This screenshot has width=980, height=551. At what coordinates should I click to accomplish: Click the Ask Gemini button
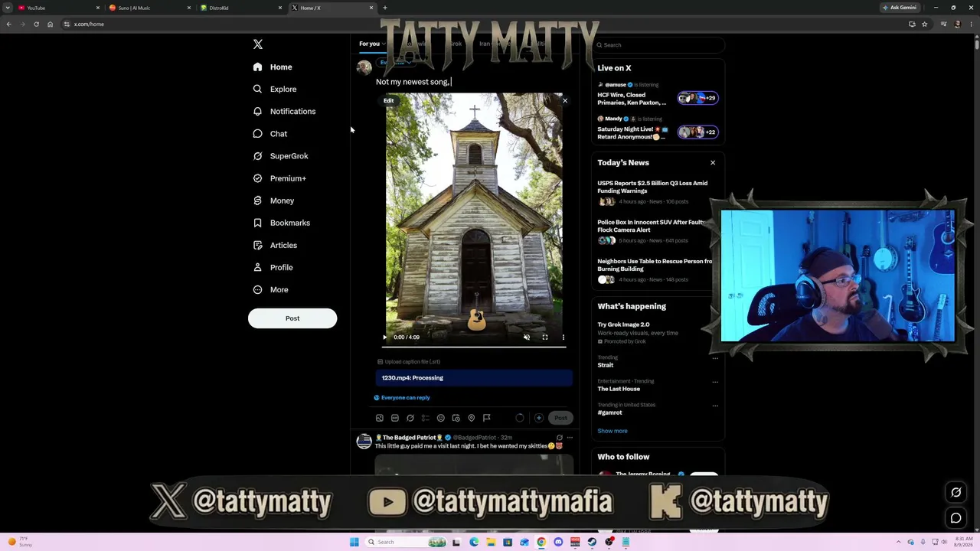900,8
